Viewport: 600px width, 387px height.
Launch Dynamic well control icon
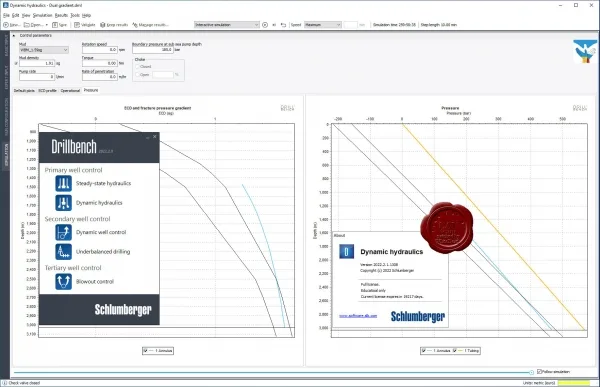[64, 232]
